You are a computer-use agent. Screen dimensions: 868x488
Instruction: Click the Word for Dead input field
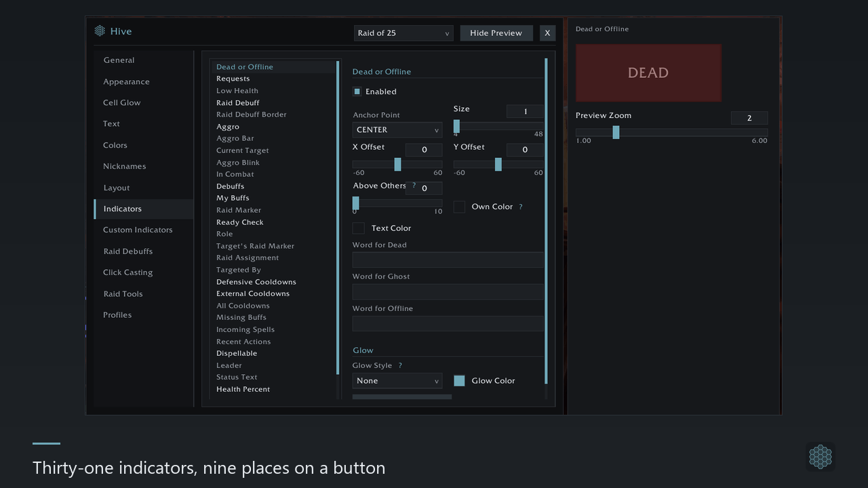tap(448, 260)
